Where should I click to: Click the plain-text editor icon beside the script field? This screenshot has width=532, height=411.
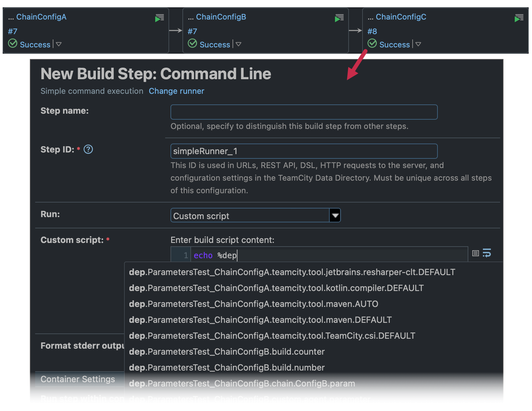coord(475,253)
